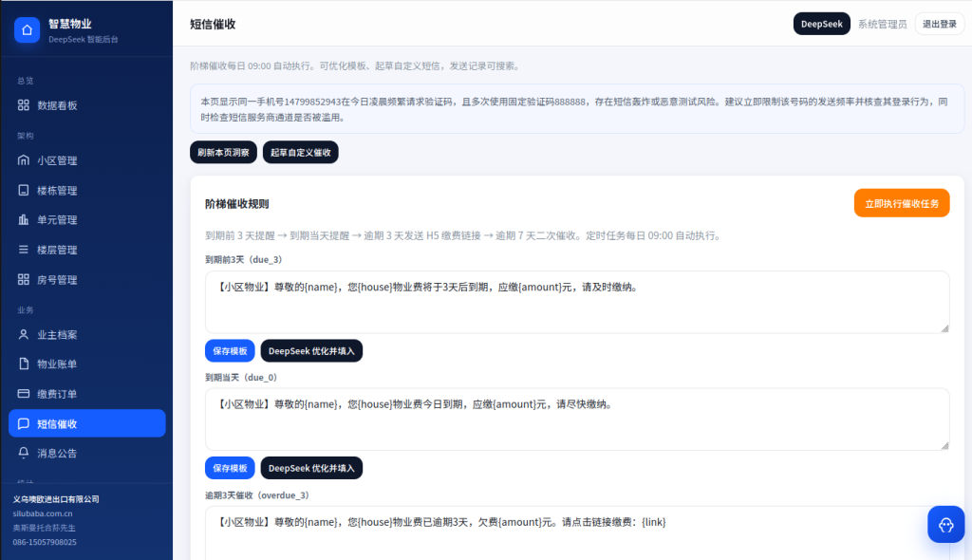Click the 阶梯催收规则 section heading
Image resolution: width=972 pixels, height=560 pixels.
[236, 204]
